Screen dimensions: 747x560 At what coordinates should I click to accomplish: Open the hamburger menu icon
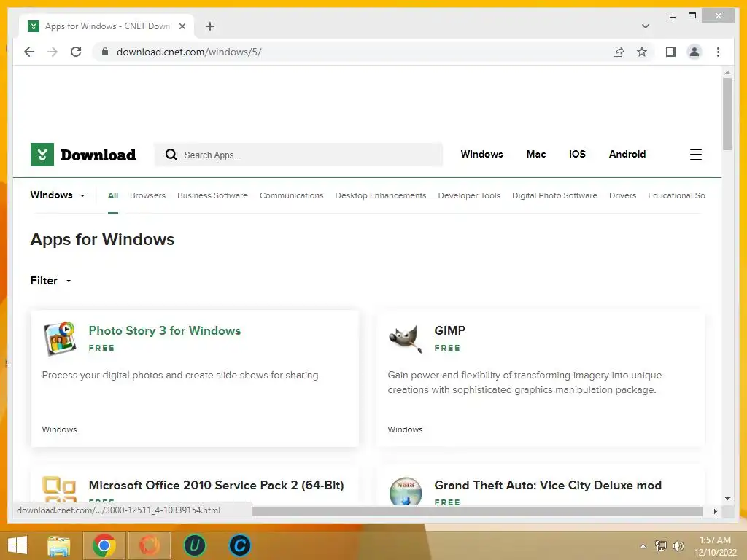click(x=695, y=155)
